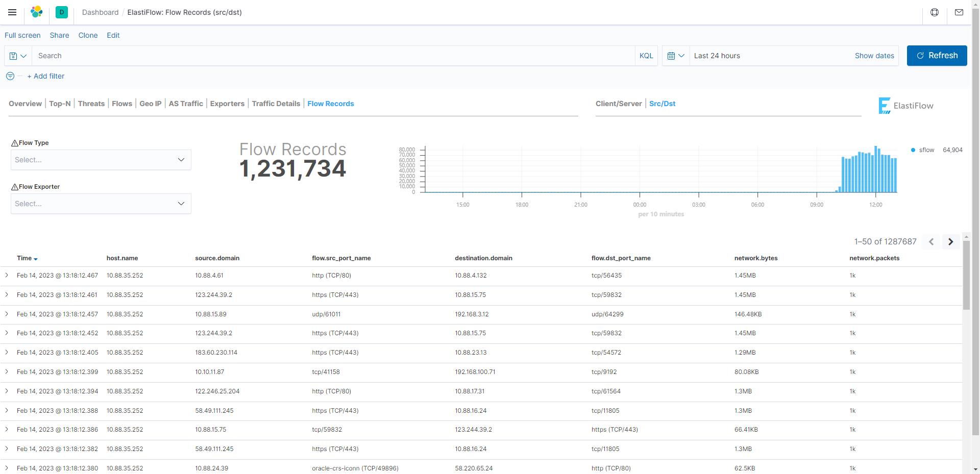
Task: Click the sflow legend label
Action: pos(926,150)
